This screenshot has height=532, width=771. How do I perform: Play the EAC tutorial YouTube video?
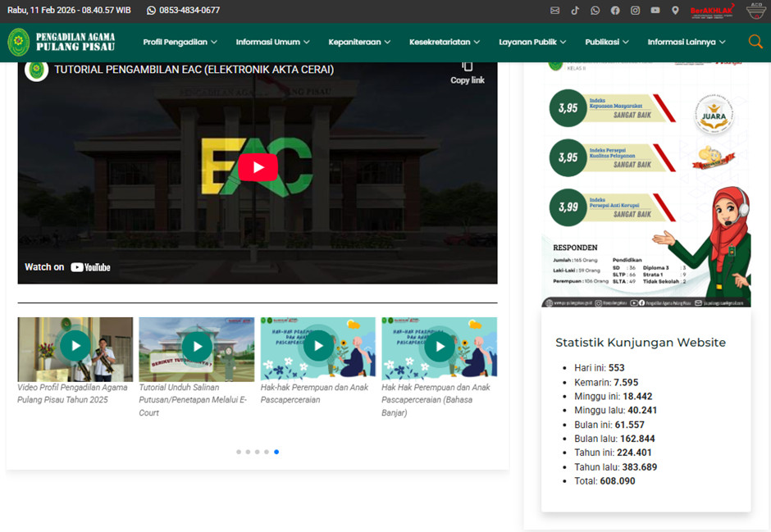coord(258,167)
